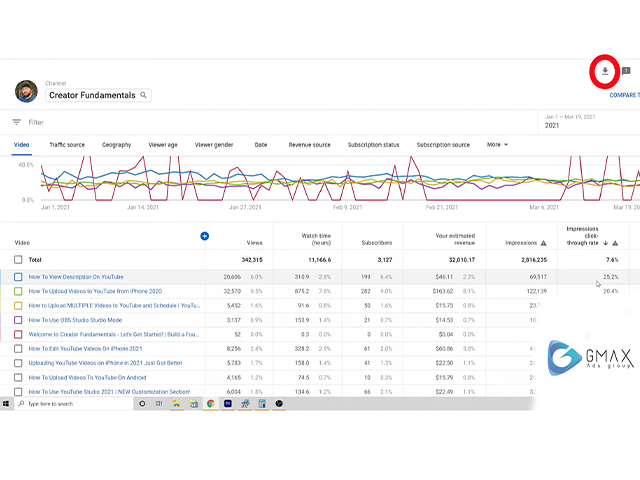Click the click-through rate sort arrow
This screenshot has height=480, width=640.
[x=606, y=243]
